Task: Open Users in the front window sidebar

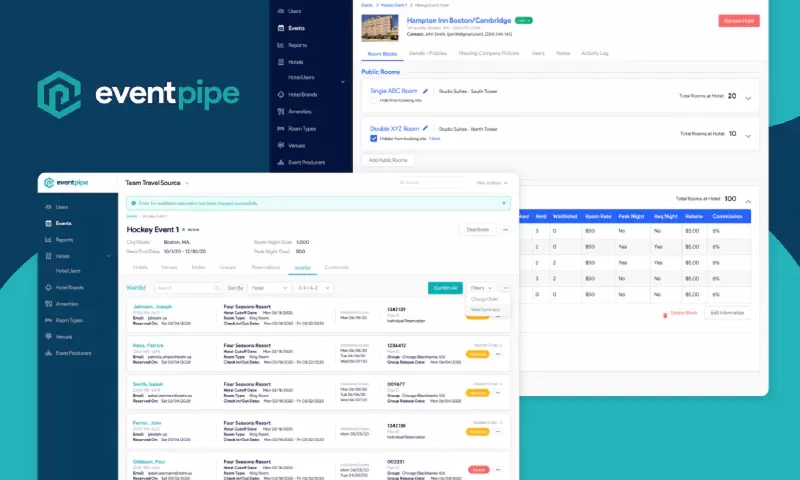Action: click(61, 207)
